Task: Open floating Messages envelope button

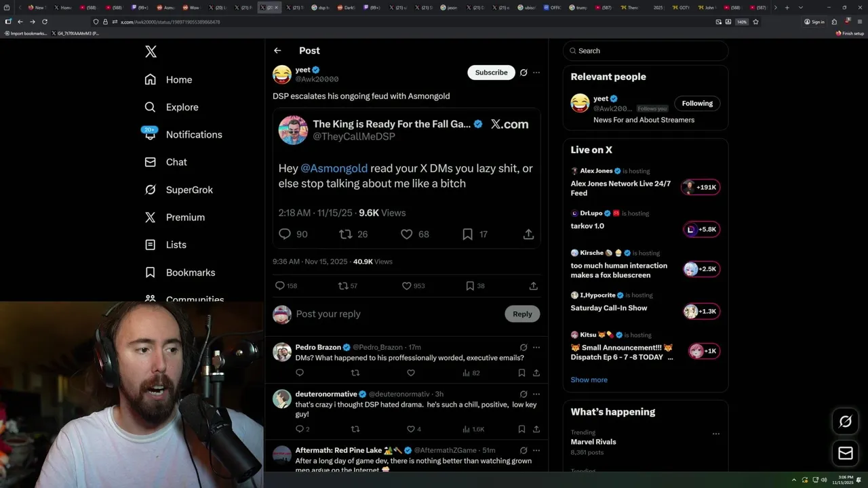Action: (x=845, y=453)
